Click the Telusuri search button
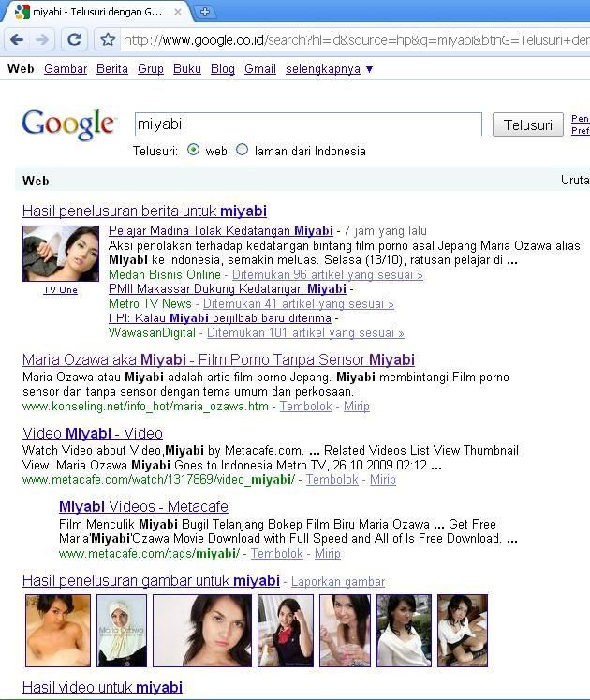The height and width of the screenshot is (700, 590). [528, 125]
